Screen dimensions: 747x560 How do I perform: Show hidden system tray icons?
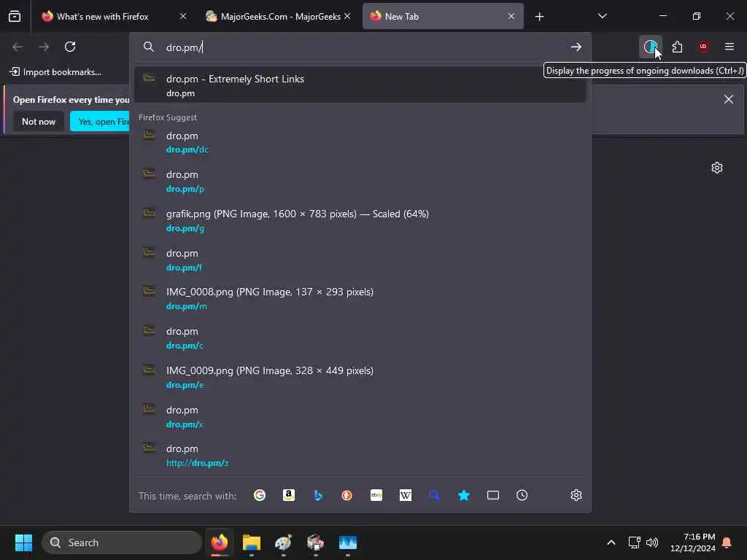coord(611,542)
